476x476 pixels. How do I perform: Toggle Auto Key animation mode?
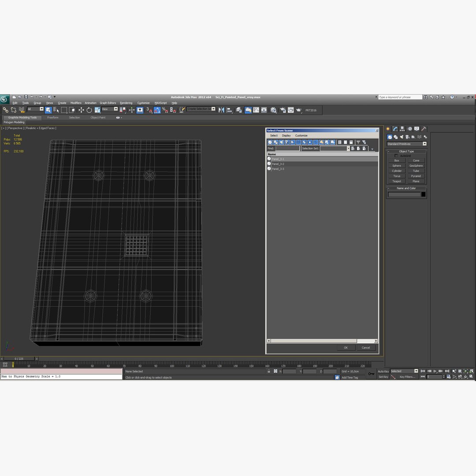pos(383,371)
